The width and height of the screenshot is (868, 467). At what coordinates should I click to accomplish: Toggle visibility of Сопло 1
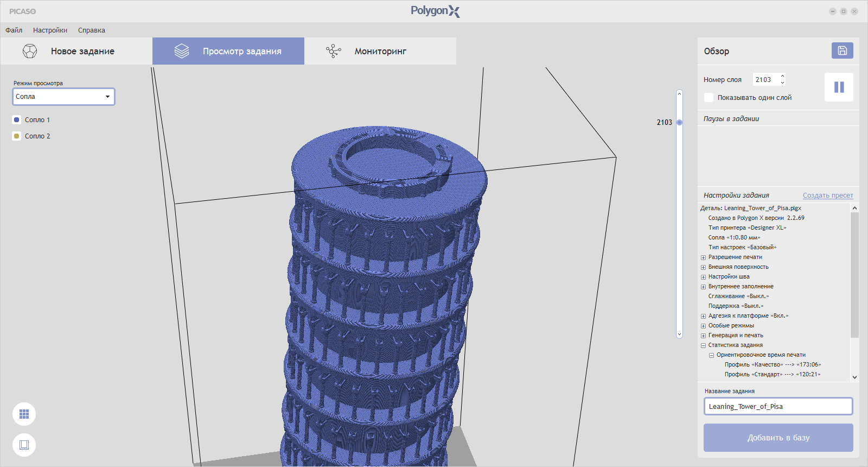pyautogui.click(x=17, y=120)
